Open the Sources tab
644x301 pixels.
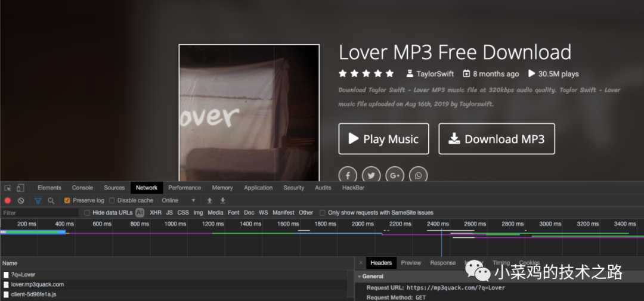click(x=114, y=188)
